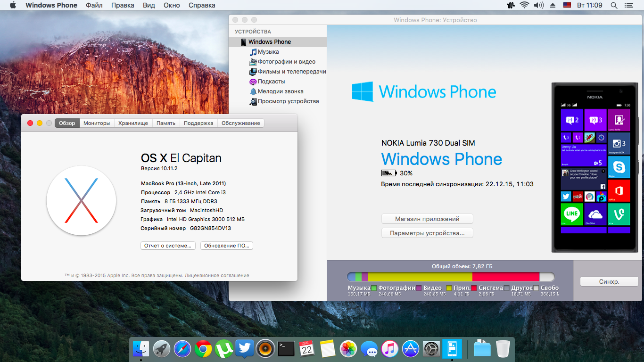Image resolution: width=644 pixels, height=362 pixels.
Task: Click the OS X El Capitan logo
Action: (81, 200)
